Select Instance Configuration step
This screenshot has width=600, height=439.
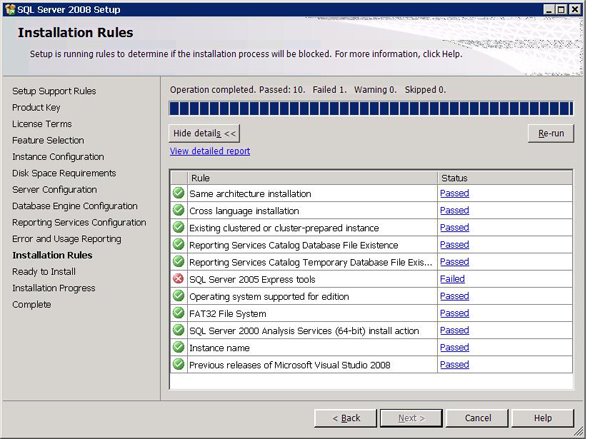(58, 157)
